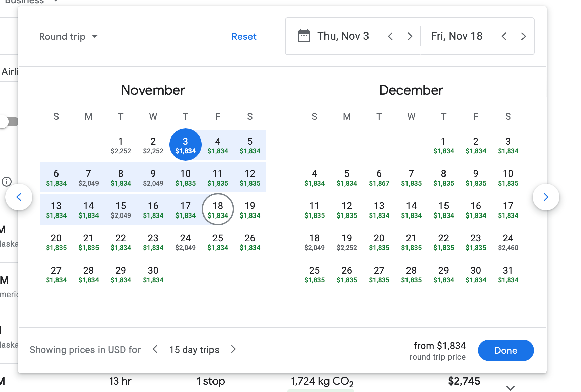The height and width of the screenshot is (392, 581).
Task: Show next months in the calendar
Action: tap(546, 197)
